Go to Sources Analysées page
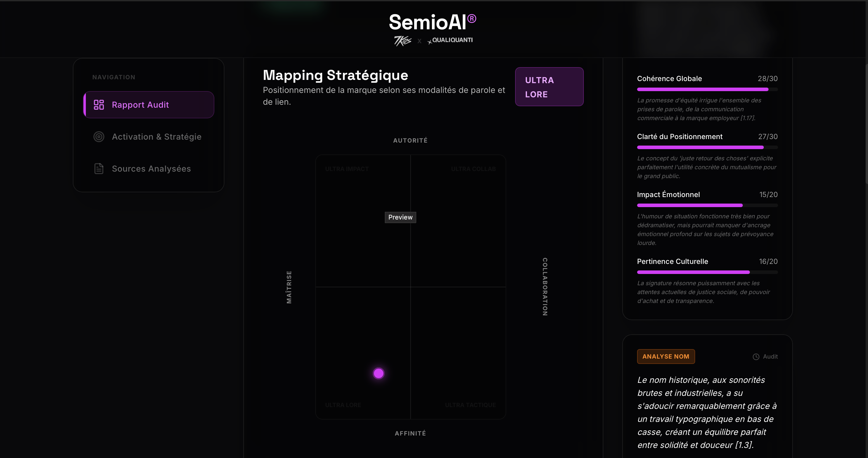868x458 pixels. coord(151,169)
